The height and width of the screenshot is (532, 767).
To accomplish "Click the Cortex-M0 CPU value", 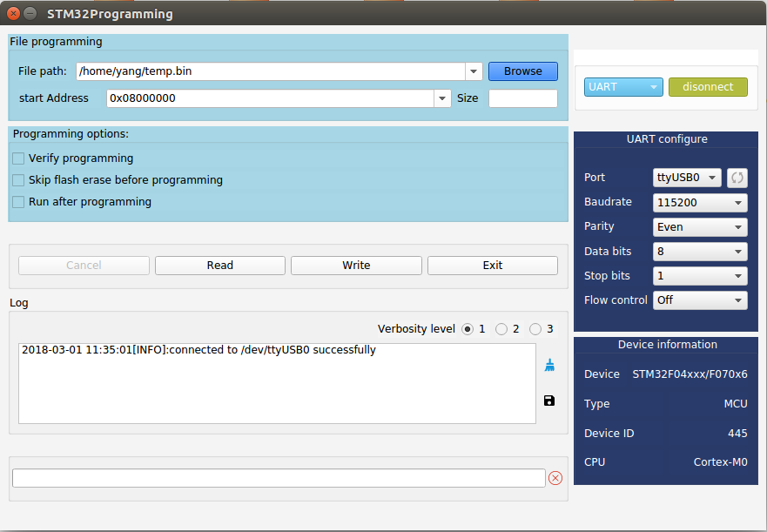I will tap(720, 462).
